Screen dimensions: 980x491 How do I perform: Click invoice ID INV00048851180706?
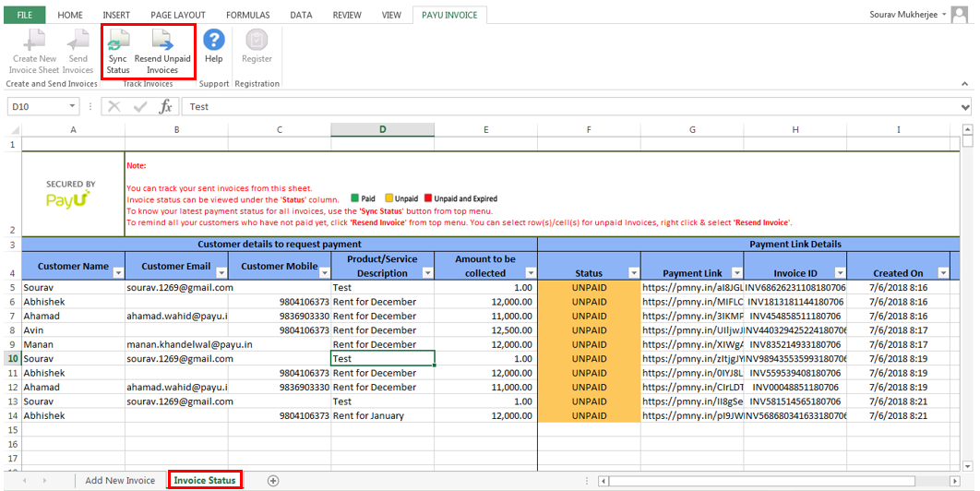795,388
